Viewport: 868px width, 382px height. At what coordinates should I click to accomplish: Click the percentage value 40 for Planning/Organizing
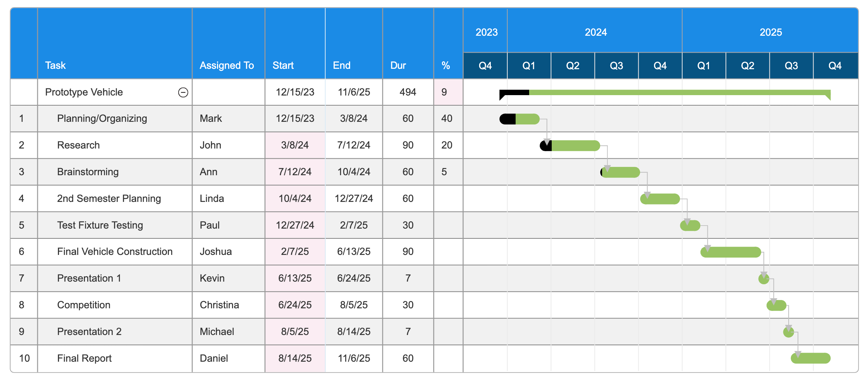point(446,118)
